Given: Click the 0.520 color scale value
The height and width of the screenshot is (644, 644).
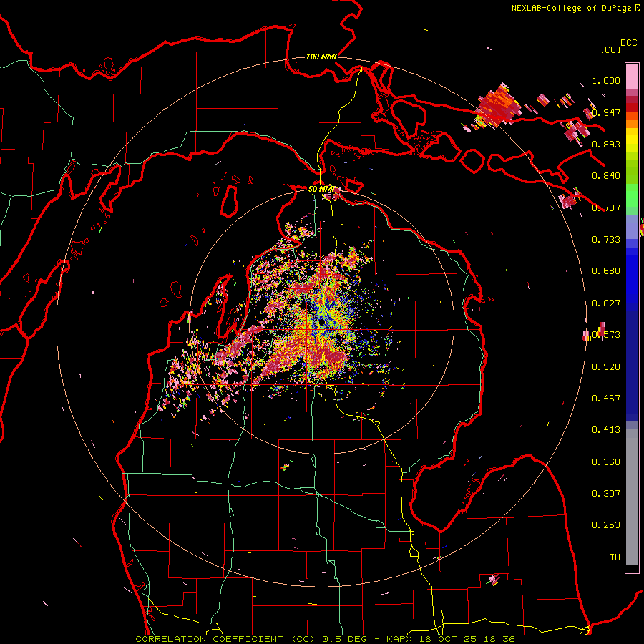Looking at the screenshot, I should point(606,367).
